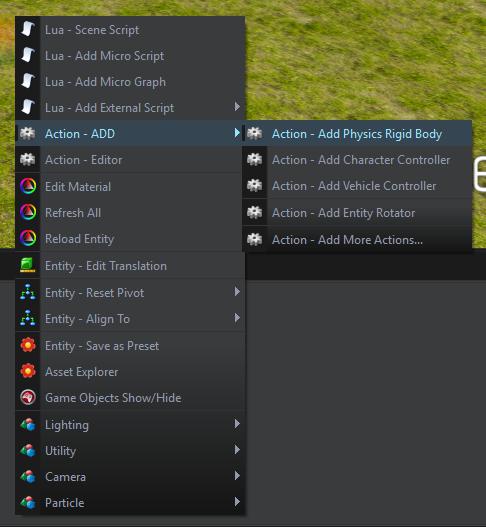This screenshot has height=527, width=486.
Task: Click the script icon beside Lua - Scene Script
Action: [x=28, y=29]
